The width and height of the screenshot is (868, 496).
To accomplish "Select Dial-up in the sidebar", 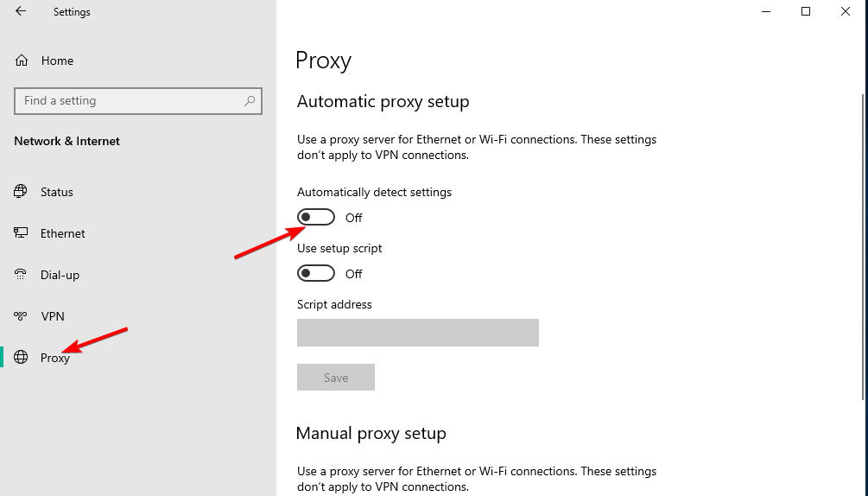I will (60, 275).
